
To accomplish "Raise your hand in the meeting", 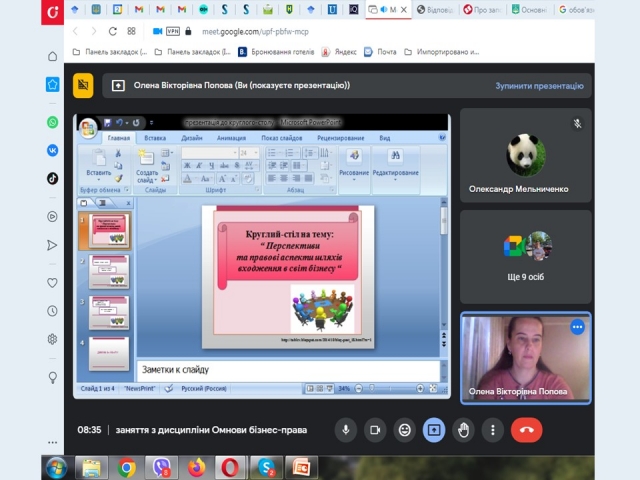I will coord(463,429).
